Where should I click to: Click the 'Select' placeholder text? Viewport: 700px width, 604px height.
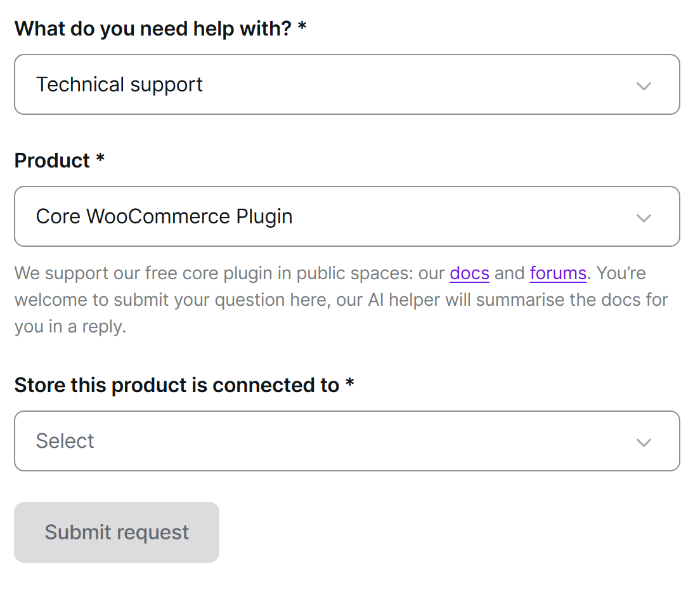(65, 441)
